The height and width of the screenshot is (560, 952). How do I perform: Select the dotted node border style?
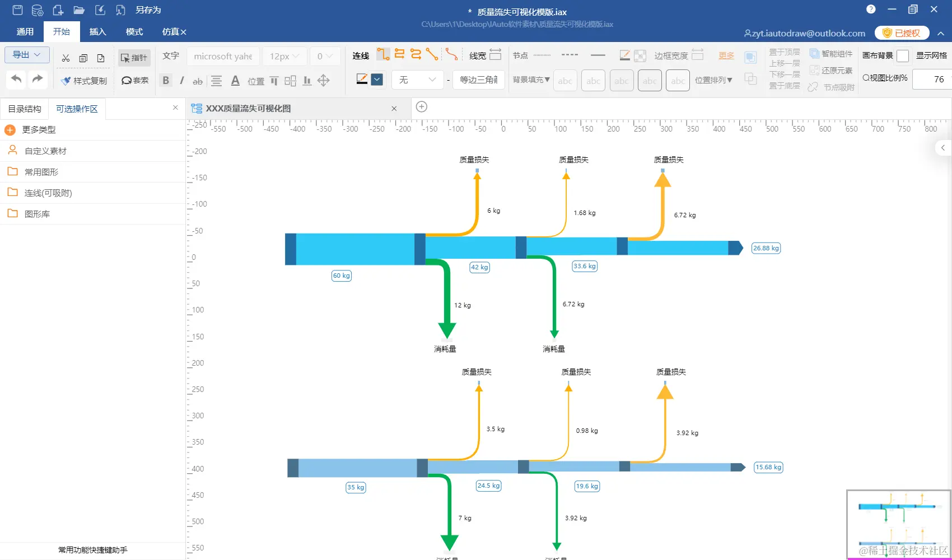pos(542,55)
